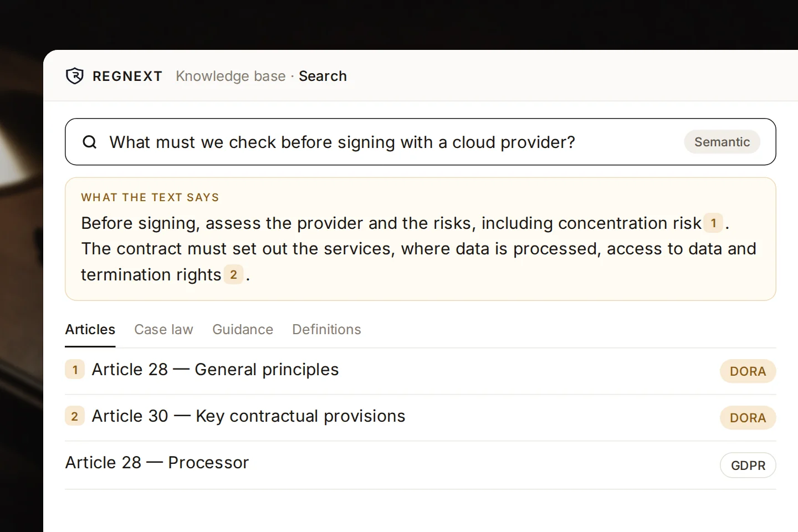Image resolution: width=798 pixels, height=532 pixels.
Task: Switch to the Case law tab
Action: tap(163, 330)
